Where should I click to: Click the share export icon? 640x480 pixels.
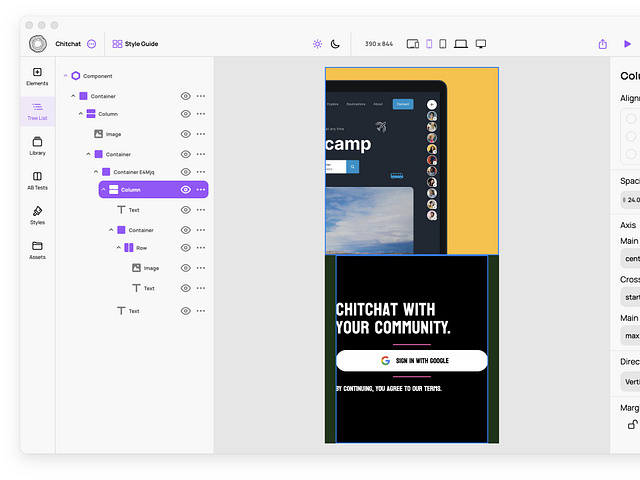(x=603, y=44)
